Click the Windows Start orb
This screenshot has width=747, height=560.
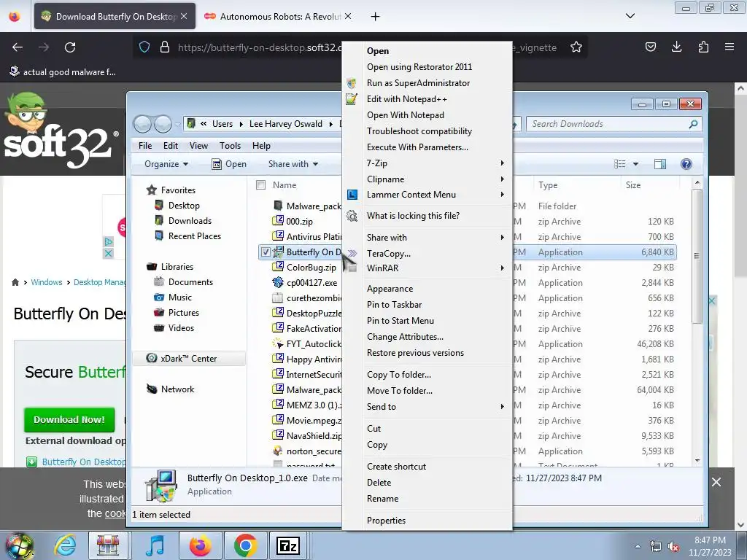pyautogui.click(x=19, y=545)
